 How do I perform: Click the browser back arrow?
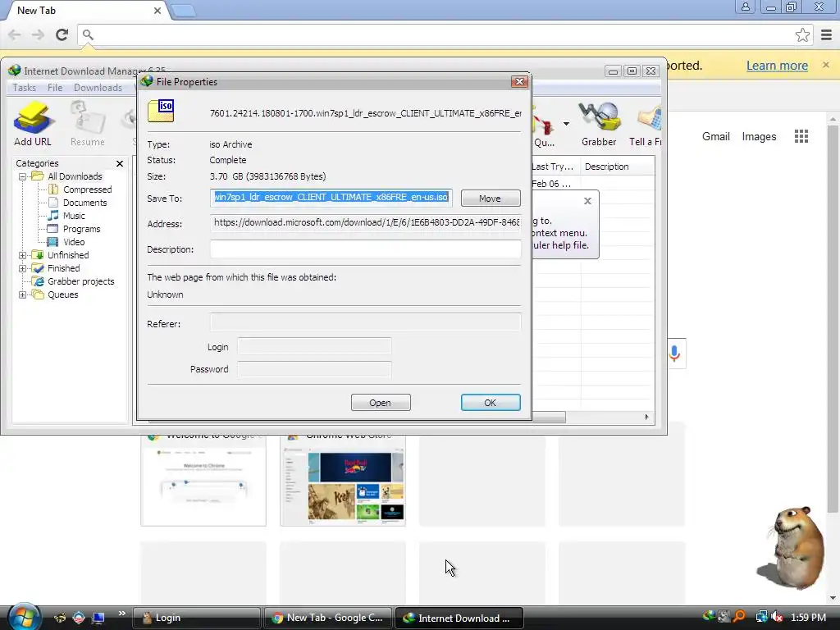(15, 34)
